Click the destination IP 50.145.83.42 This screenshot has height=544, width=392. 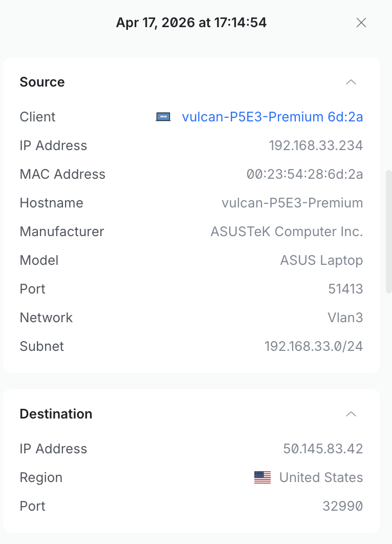323,449
